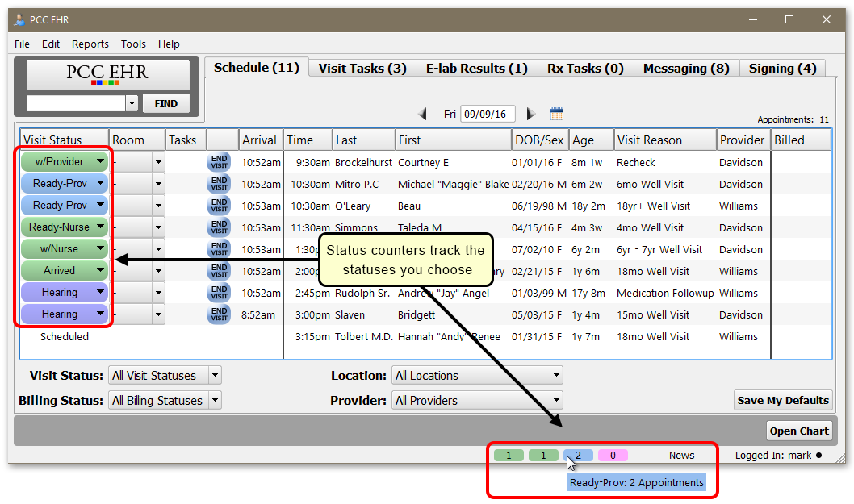Sort by Room column header

137,140
